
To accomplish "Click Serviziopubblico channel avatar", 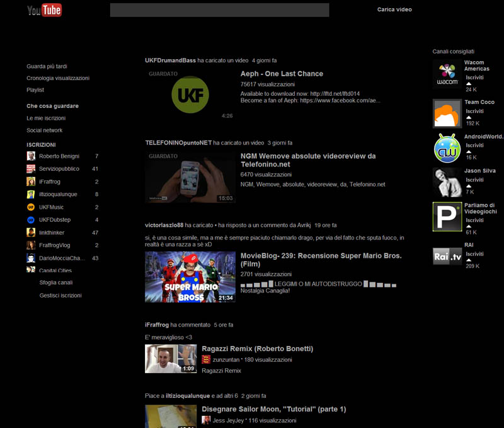I will click(31, 169).
